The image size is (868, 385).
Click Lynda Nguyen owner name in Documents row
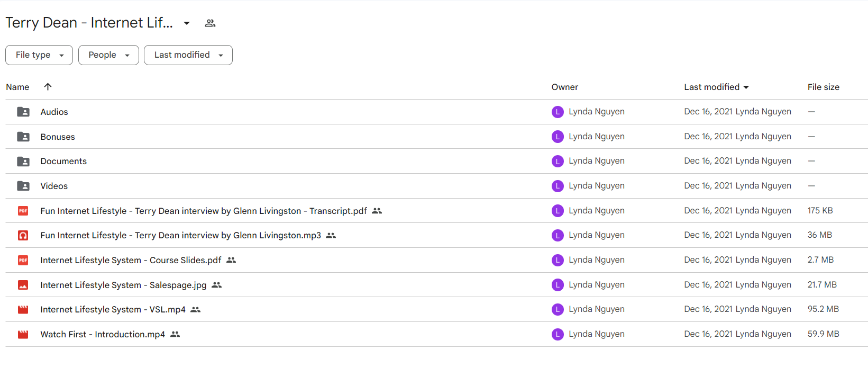[597, 160]
